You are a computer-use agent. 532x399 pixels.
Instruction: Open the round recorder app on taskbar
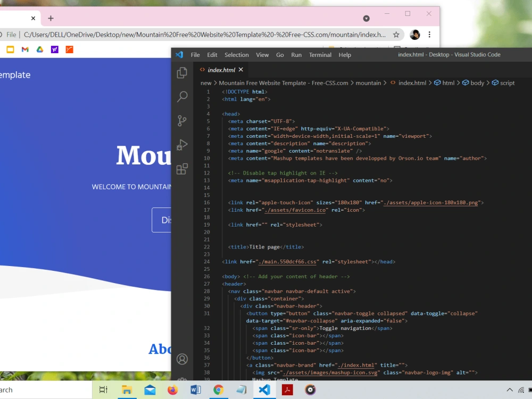click(310, 390)
